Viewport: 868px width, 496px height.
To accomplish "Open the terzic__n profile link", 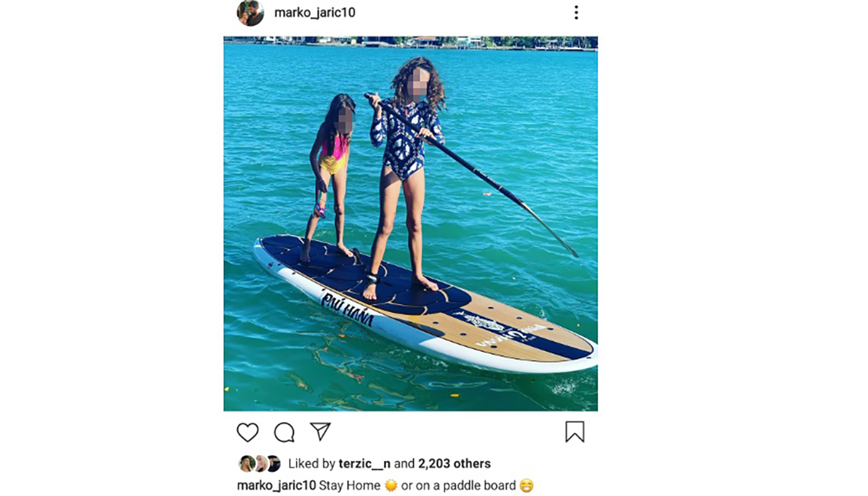I will click(x=364, y=463).
